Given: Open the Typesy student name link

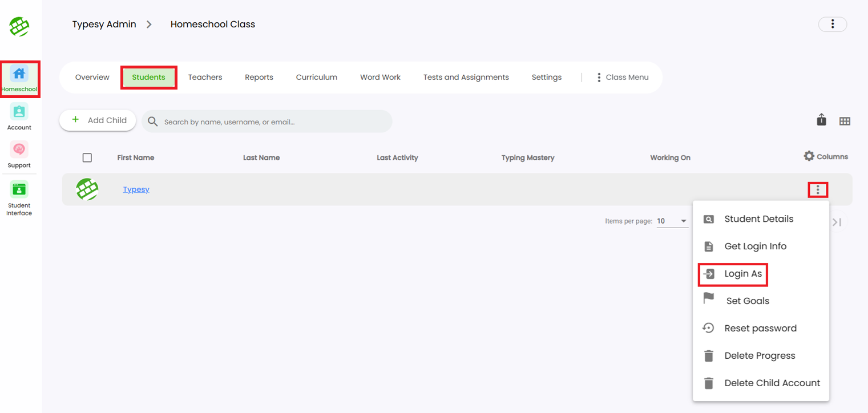Looking at the screenshot, I should (136, 189).
